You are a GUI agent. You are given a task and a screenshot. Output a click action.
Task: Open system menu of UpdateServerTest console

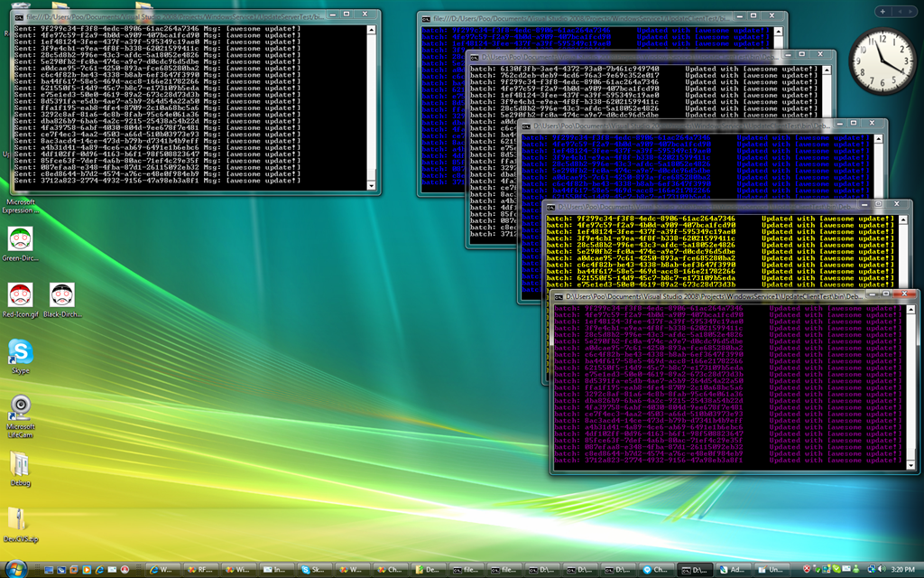(20, 16)
